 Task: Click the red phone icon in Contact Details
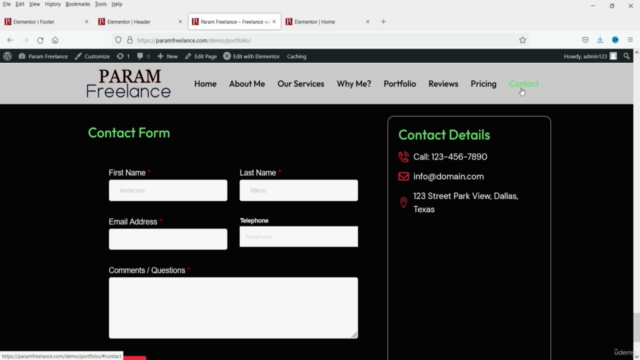click(x=403, y=157)
